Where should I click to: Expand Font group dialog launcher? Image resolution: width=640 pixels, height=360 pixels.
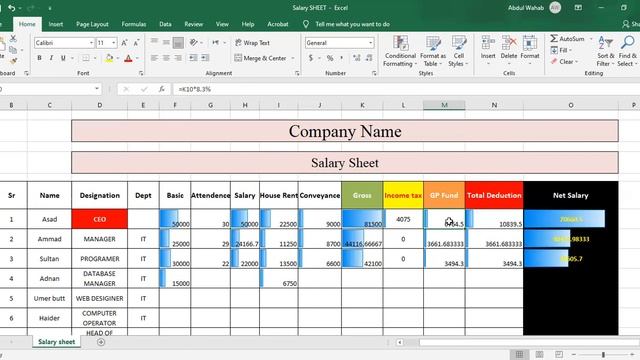click(141, 73)
